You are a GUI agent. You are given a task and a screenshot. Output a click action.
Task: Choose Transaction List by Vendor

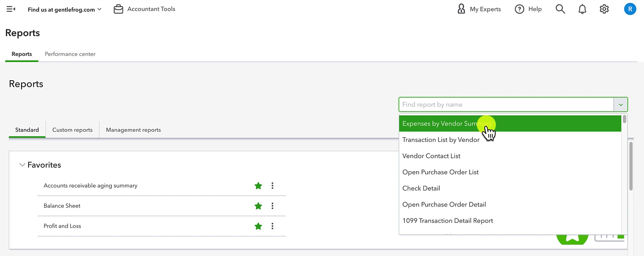[510, 140]
